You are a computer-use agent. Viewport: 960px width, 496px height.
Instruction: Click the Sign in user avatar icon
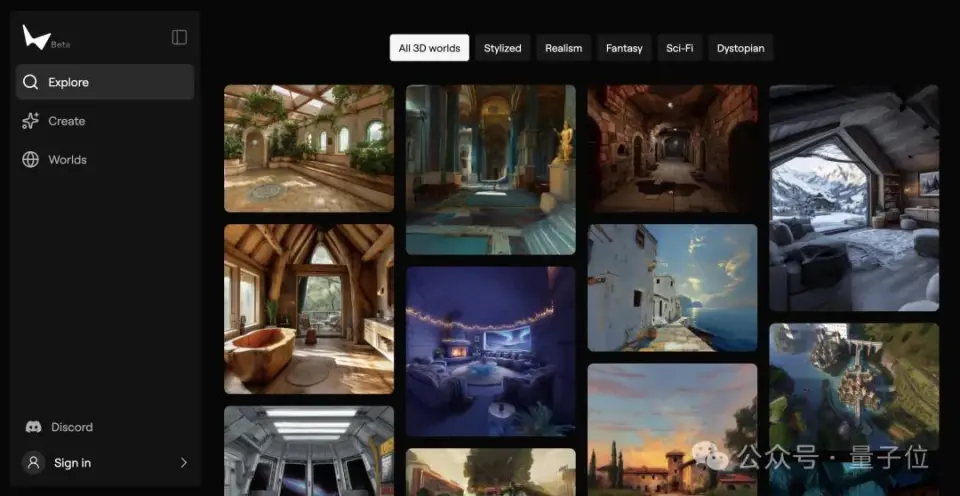coord(34,463)
